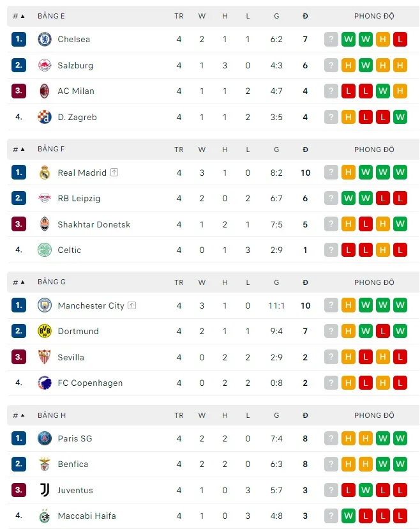
Task: Open the Shakhtar Donetsk team page
Action: (94, 224)
